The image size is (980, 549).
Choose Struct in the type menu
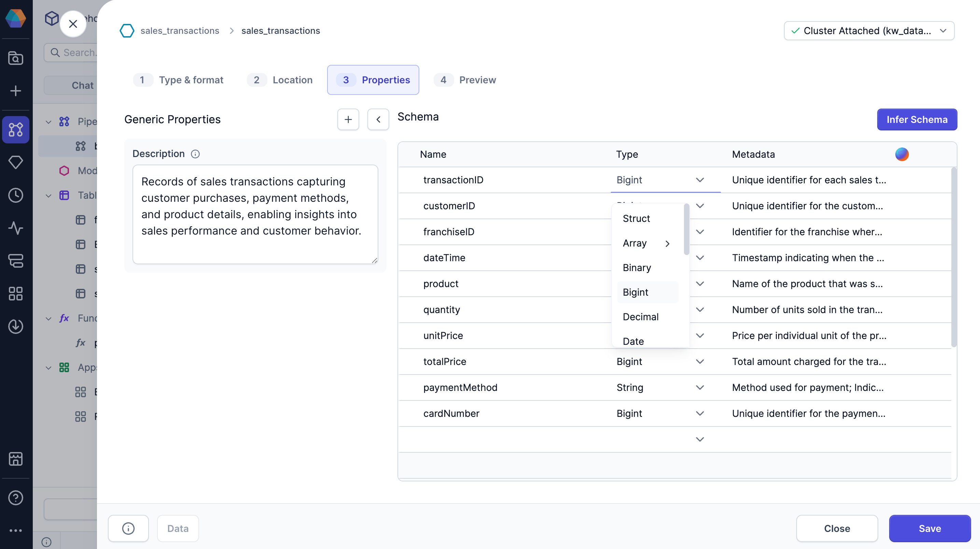pos(636,219)
